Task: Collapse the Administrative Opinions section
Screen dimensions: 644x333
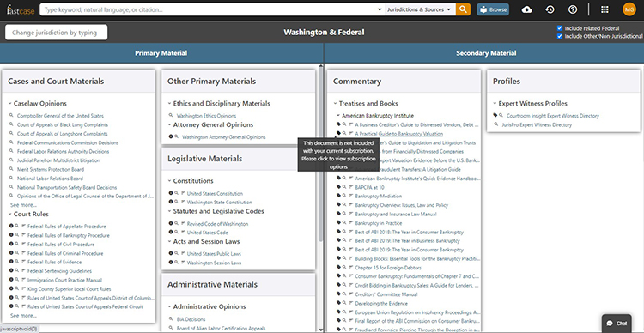Action: point(170,306)
